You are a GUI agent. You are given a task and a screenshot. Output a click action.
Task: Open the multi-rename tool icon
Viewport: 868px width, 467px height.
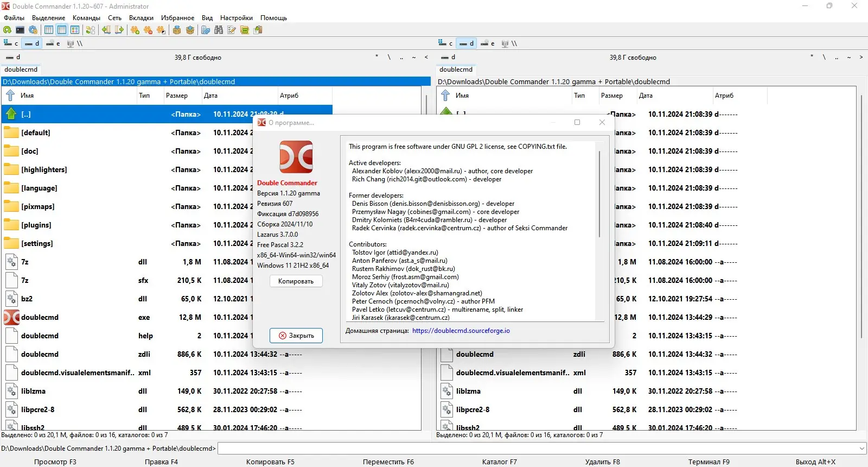point(232,30)
